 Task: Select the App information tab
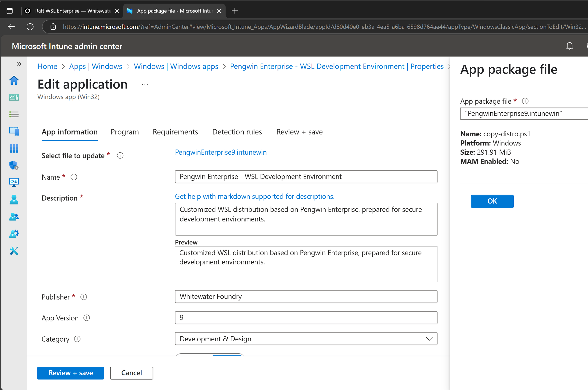click(x=70, y=132)
